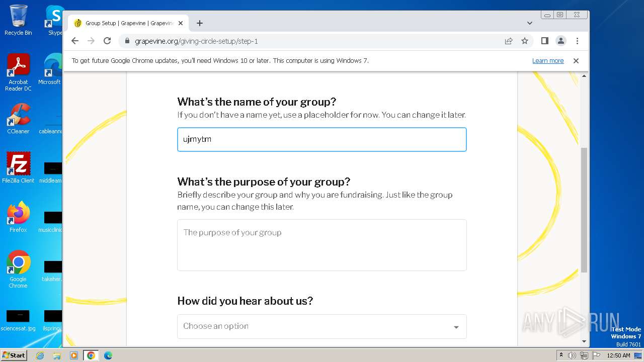Launch the Firefox desktop shortcut
644x362 pixels.
coord(18,217)
